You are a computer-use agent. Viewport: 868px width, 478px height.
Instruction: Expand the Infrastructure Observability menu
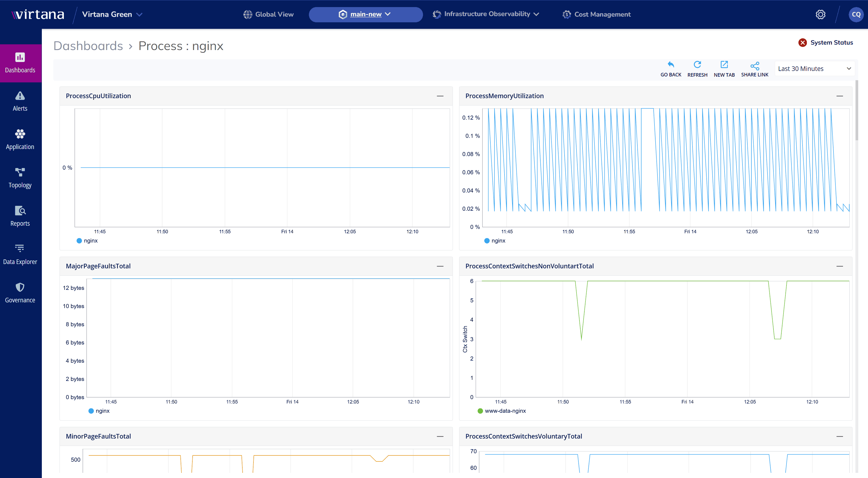486,14
